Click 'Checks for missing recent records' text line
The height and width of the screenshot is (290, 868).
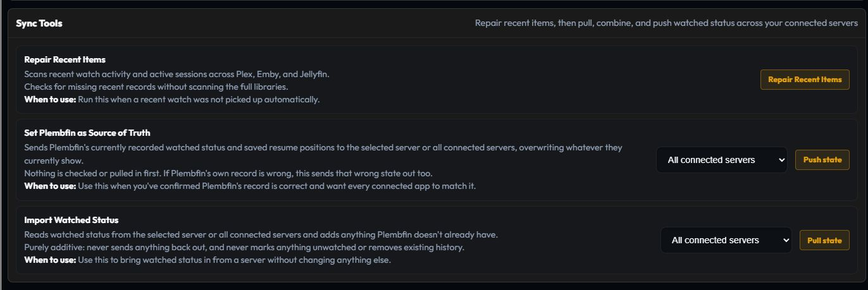[x=156, y=87]
